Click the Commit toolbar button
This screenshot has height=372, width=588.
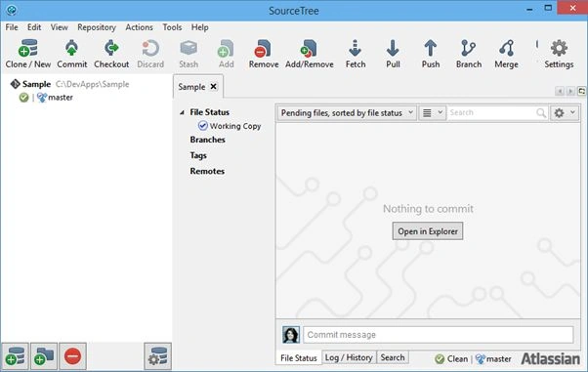point(71,54)
